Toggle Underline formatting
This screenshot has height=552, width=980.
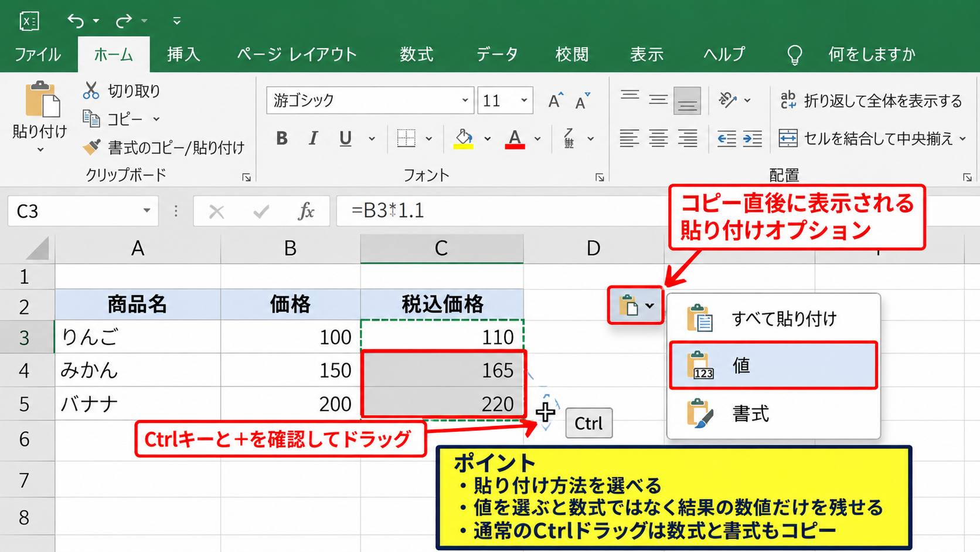(x=345, y=138)
